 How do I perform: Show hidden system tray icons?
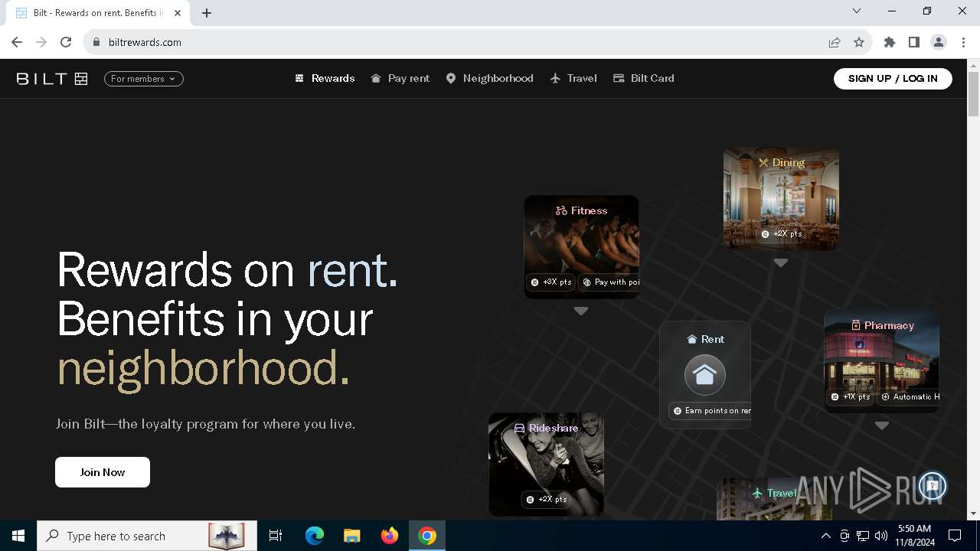pyautogui.click(x=825, y=536)
